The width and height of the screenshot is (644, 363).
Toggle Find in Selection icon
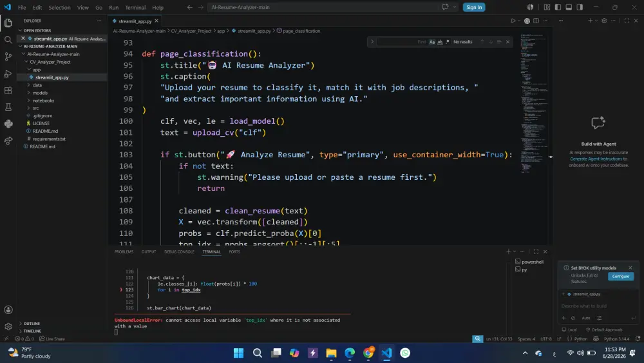coord(499,42)
